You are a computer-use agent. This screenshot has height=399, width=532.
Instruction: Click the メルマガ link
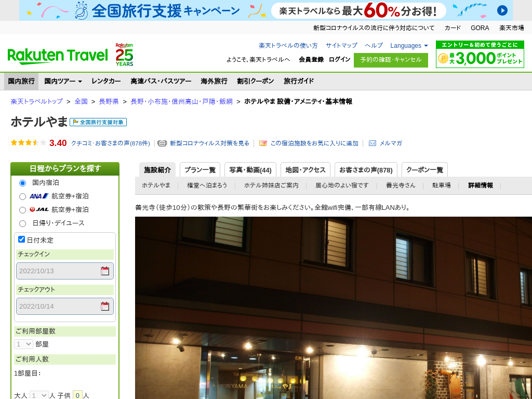(391, 143)
